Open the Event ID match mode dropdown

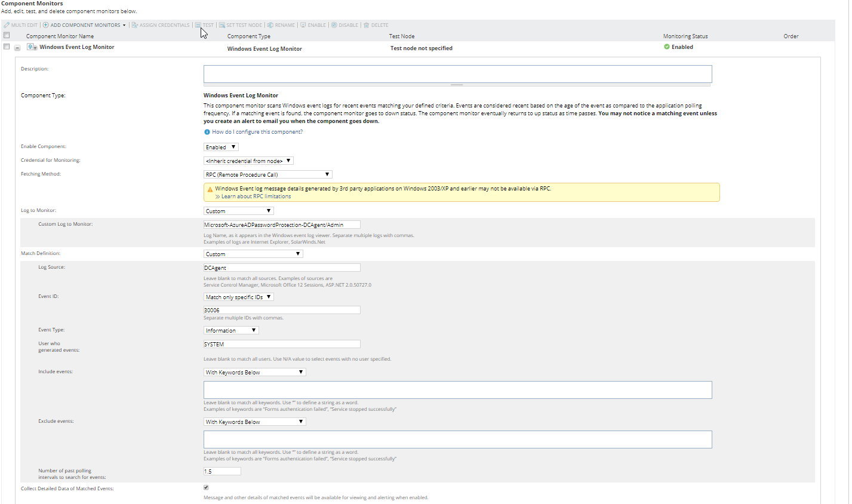point(238,297)
